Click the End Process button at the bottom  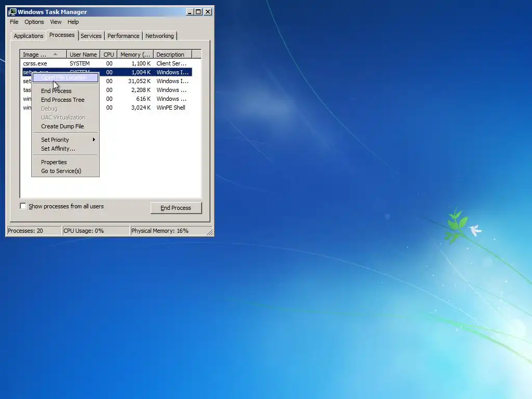[176, 208]
